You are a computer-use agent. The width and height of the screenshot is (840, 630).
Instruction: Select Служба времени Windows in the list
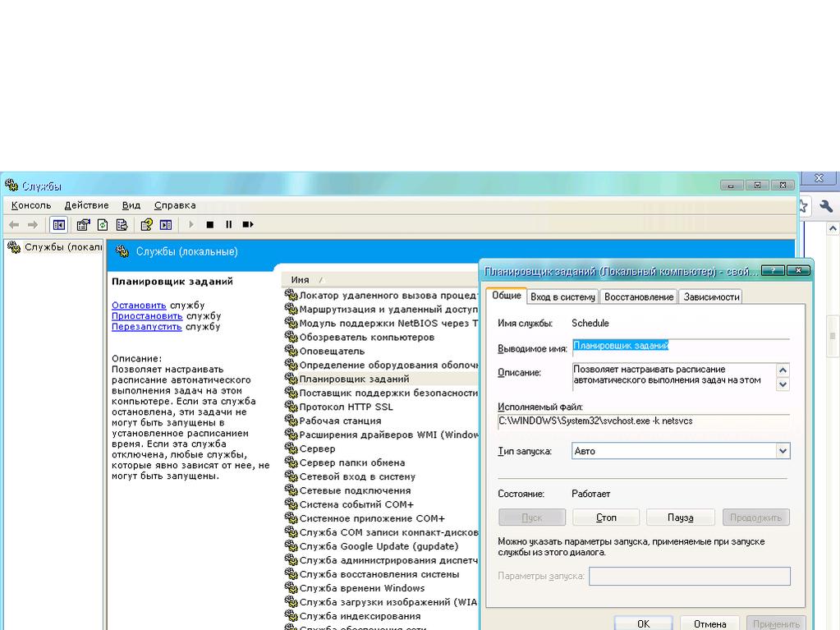coord(362,588)
